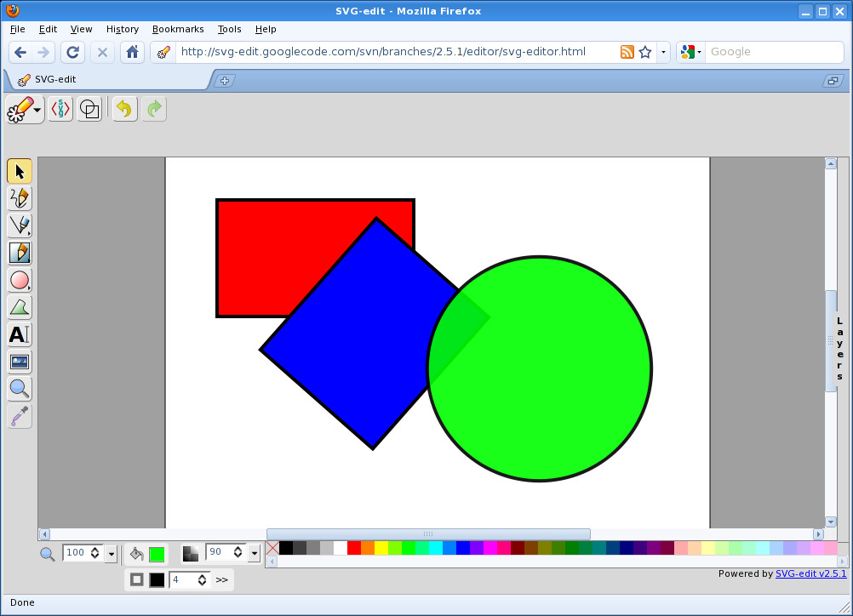
Task: Select the Path tool
Action: point(20,307)
